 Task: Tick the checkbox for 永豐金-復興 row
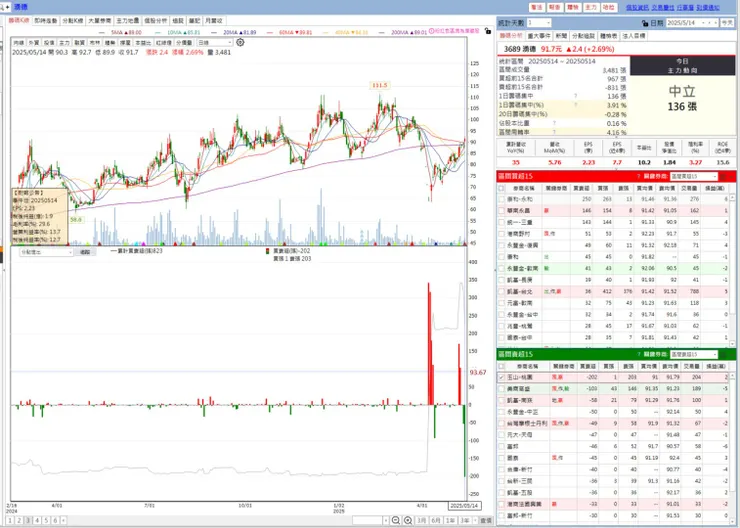501,245
